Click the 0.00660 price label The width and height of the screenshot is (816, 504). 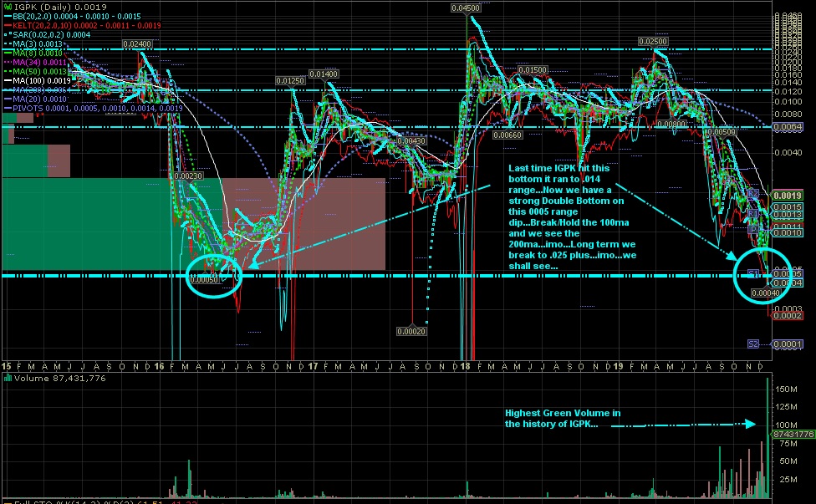point(507,135)
